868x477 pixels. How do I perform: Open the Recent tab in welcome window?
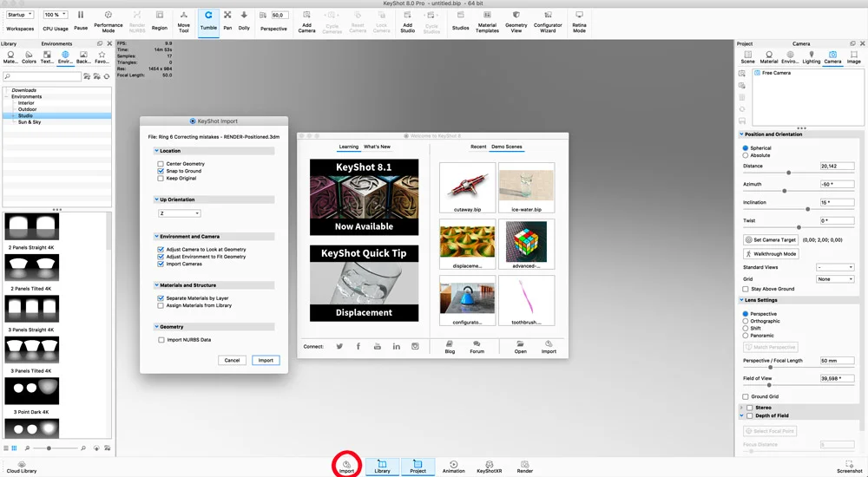pos(478,147)
